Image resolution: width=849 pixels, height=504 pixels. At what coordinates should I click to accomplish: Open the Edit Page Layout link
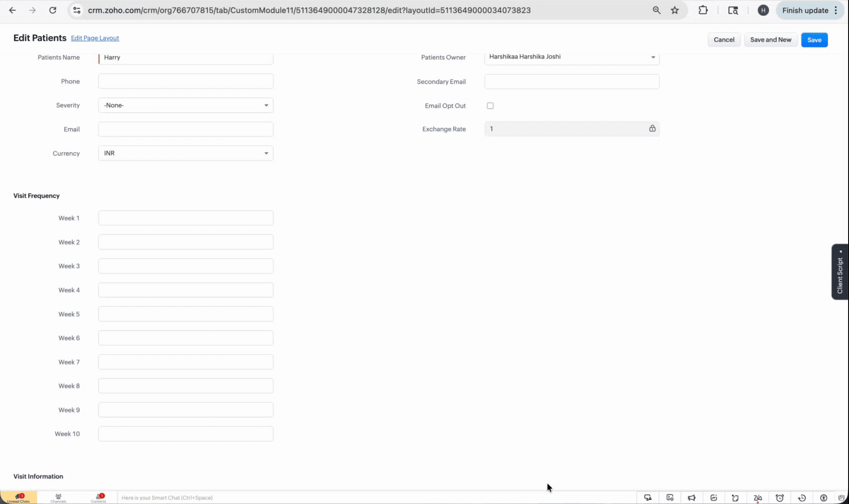[x=95, y=38]
